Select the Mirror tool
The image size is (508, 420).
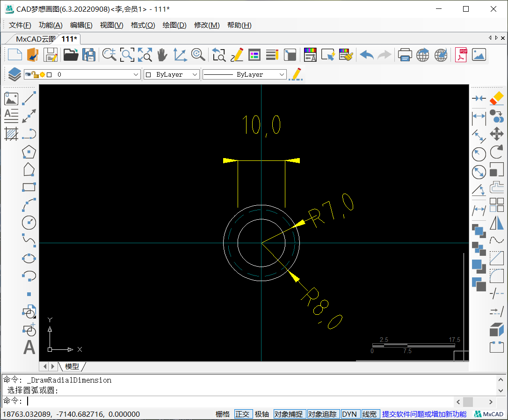coord(497,223)
